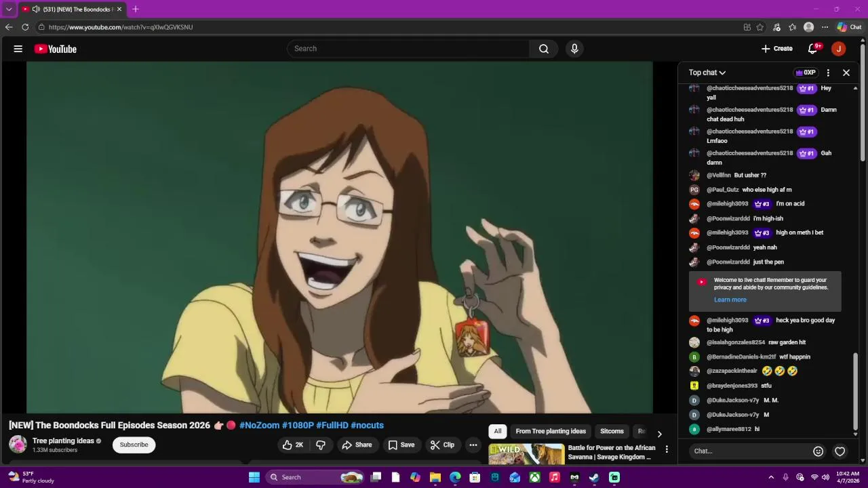Select From Tree planting ideas chip
Screen dimensions: 868x488
pos(551,431)
